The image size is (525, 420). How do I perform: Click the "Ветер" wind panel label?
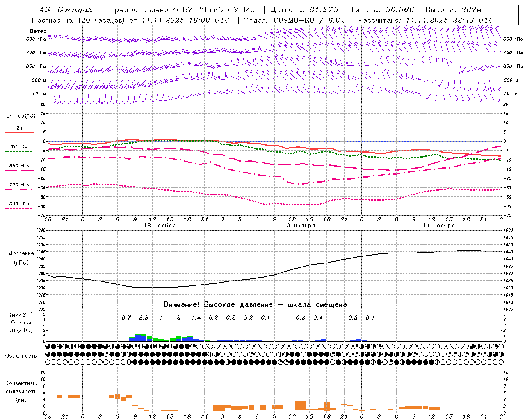tap(38, 31)
